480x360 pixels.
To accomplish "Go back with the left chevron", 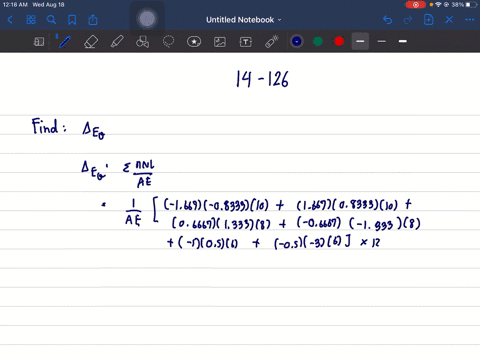I will click(10, 20).
